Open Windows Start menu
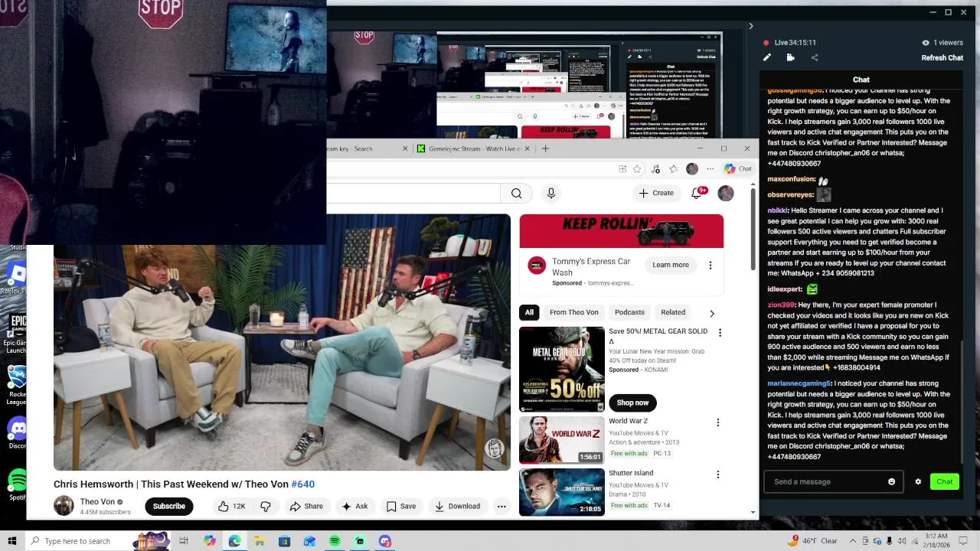This screenshot has width=980, height=551. (12, 541)
